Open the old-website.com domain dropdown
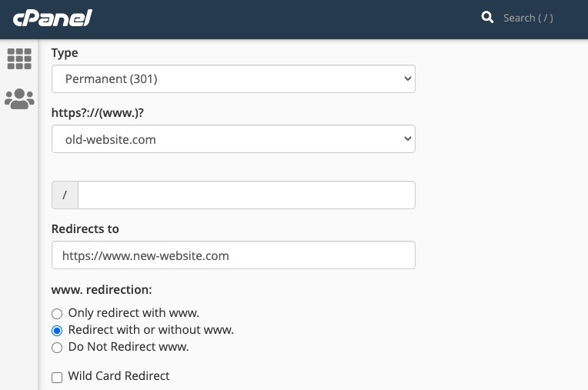 coord(233,139)
